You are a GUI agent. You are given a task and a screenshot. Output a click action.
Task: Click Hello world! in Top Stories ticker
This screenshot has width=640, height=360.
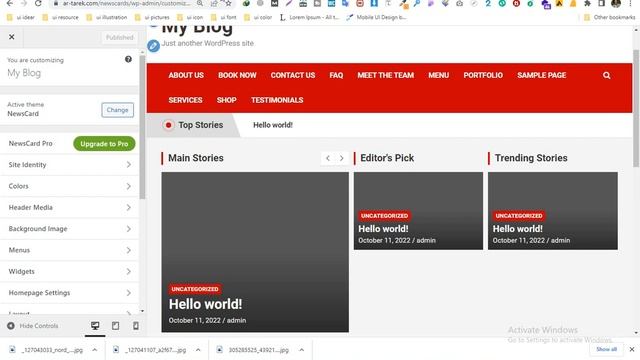tap(273, 125)
